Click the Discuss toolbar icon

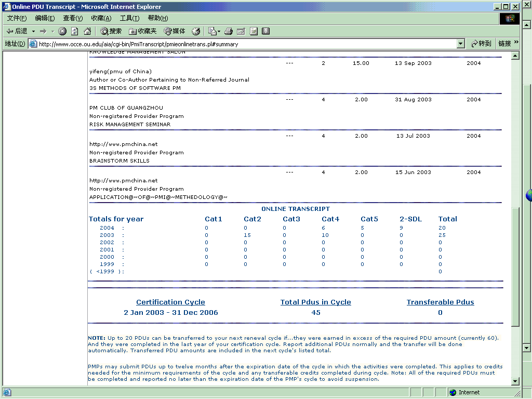click(254, 31)
